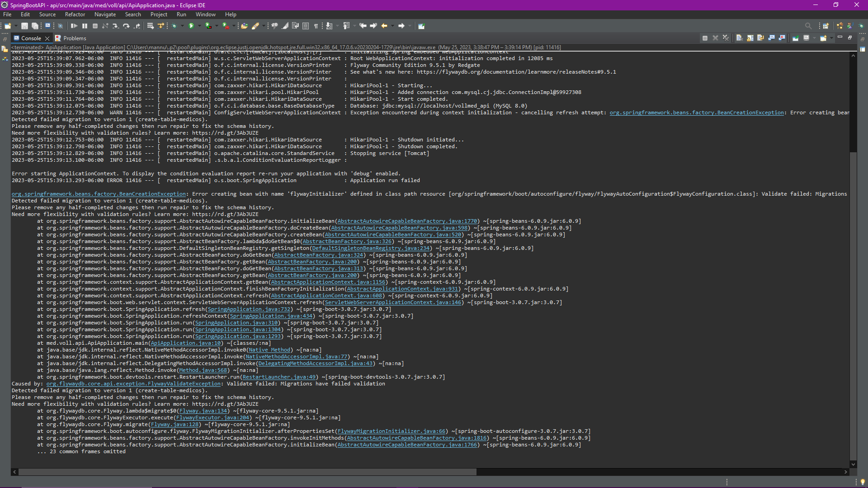
Task: Click Remove Launch X icon
Action: [x=715, y=38]
